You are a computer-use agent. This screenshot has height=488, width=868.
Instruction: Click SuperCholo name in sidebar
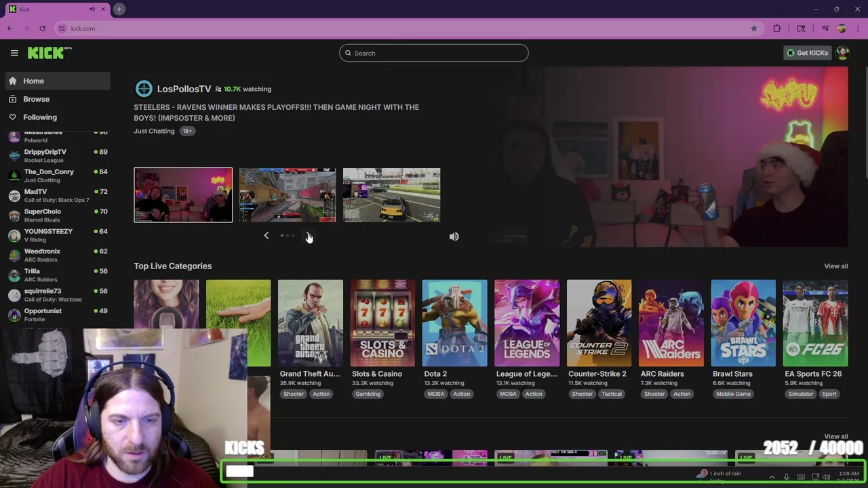click(x=43, y=211)
